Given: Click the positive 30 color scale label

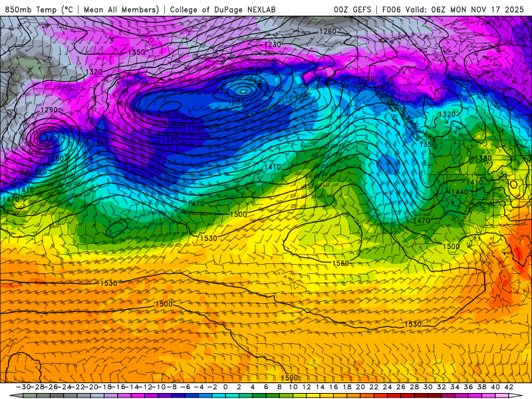Looking at the screenshot, I should 428,387.
